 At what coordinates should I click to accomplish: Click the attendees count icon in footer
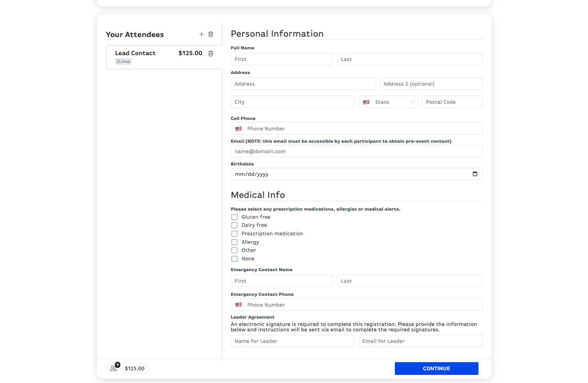[x=114, y=368]
